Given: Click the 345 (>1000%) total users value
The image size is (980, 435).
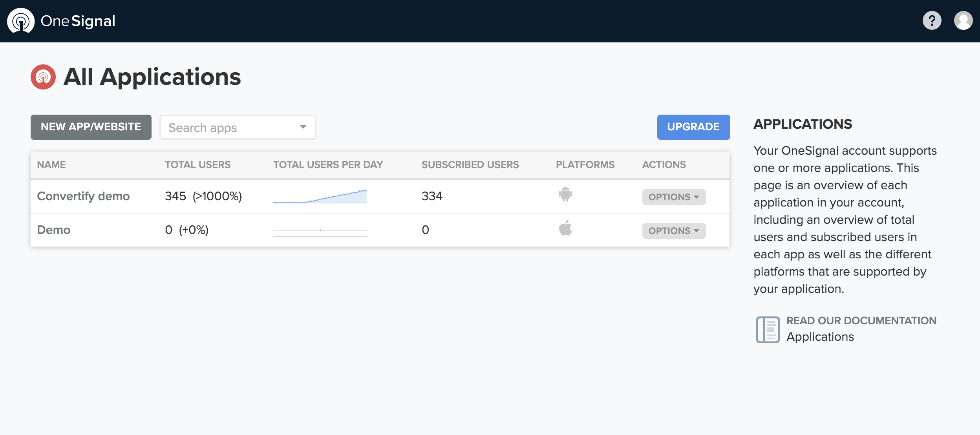Looking at the screenshot, I should (x=203, y=196).
